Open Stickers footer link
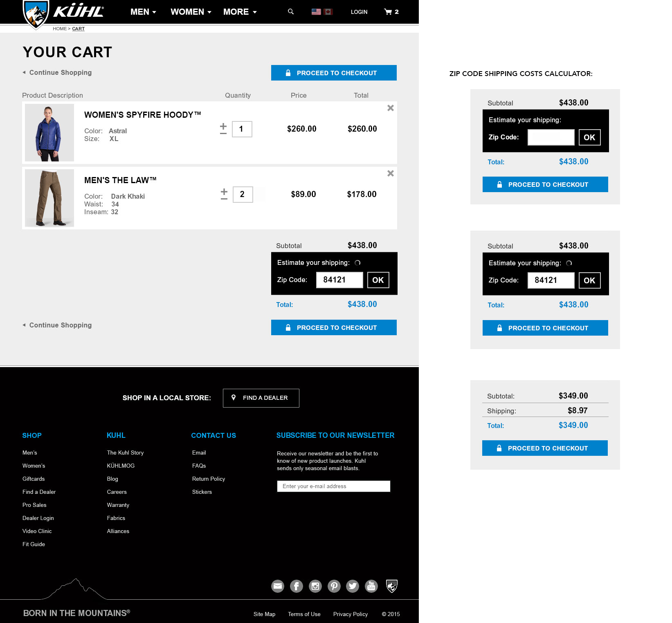The height and width of the screenshot is (623, 672). pos(202,492)
